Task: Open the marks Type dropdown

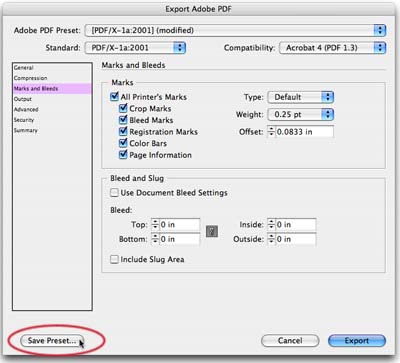Action: click(x=300, y=97)
